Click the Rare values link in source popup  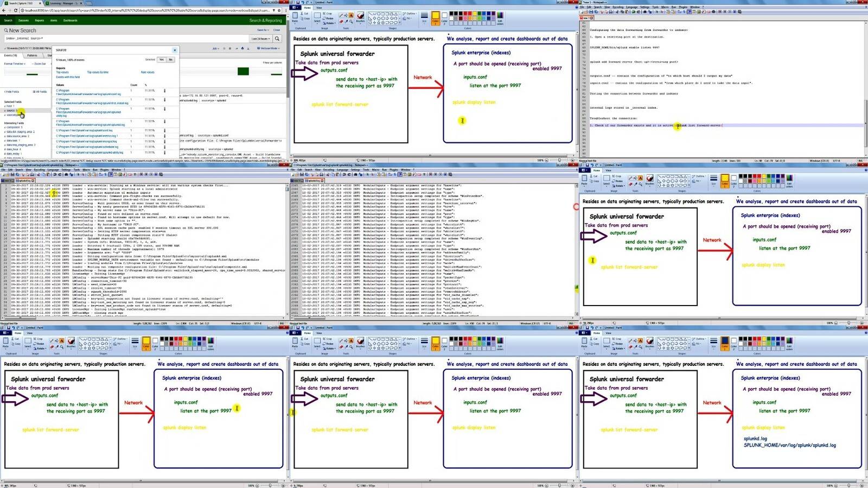pos(148,72)
